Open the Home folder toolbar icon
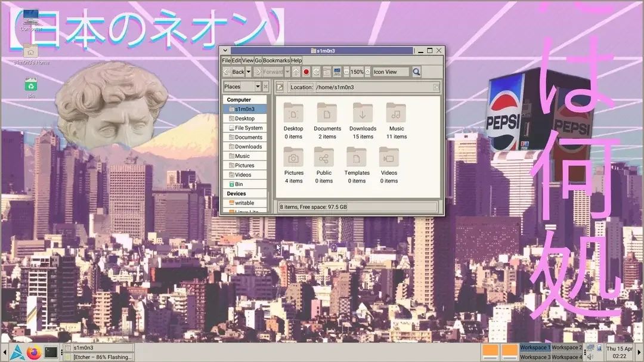The height and width of the screenshot is (362, 644). pyautogui.click(x=327, y=72)
